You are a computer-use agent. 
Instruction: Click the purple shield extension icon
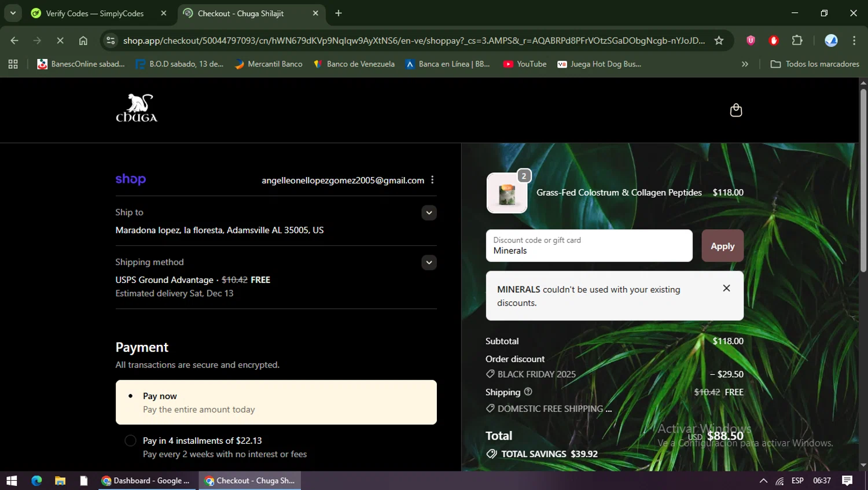pos(751,40)
